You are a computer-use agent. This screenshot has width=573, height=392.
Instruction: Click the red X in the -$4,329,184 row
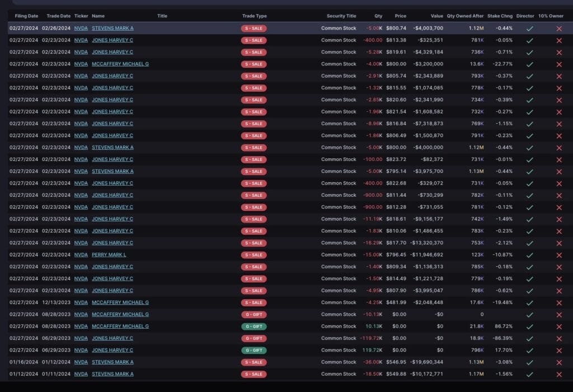point(559,53)
